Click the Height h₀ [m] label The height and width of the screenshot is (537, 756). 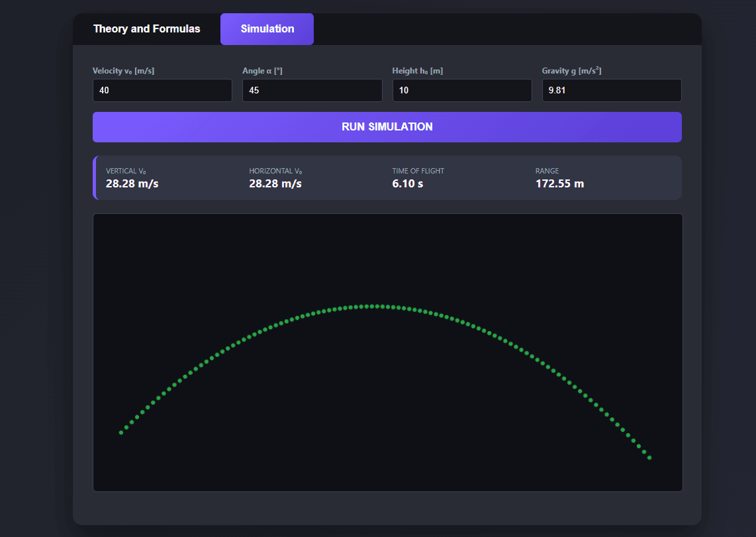click(417, 71)
